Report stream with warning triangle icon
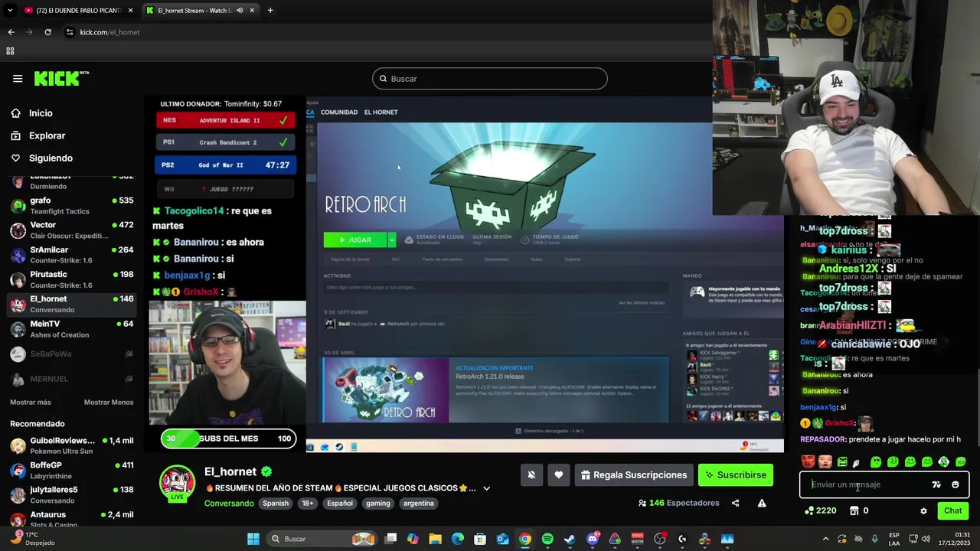Viewport: 980px width, 551px height. pos(762,504)
